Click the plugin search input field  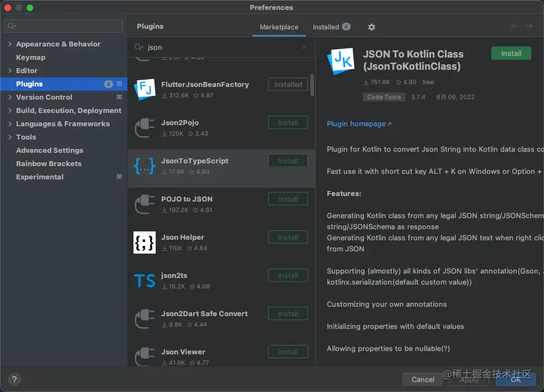[222, 48]
